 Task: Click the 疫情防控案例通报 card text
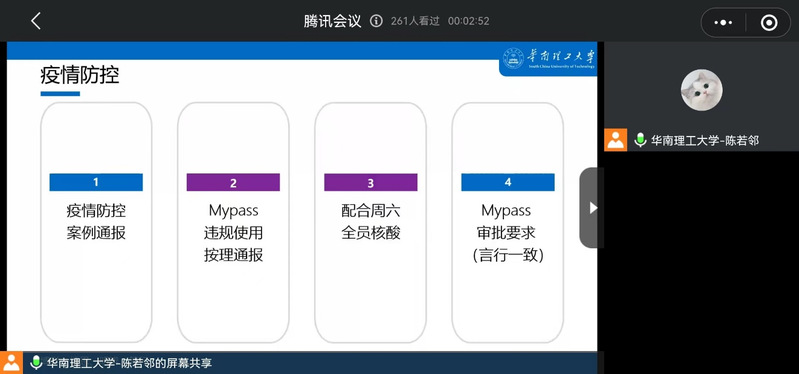tap(96, 222)
